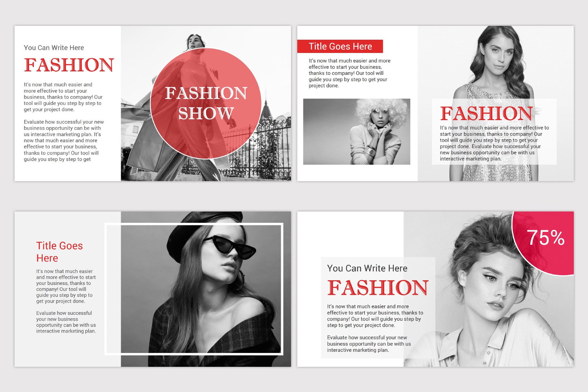Select FASHION heading over the sequin dress
This screenshot has width=588, height=392.
point(486,113)
